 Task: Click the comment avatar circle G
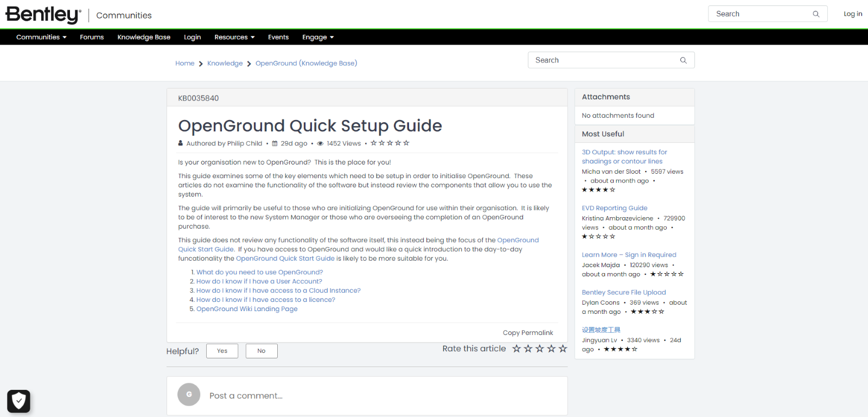point(189,395)
